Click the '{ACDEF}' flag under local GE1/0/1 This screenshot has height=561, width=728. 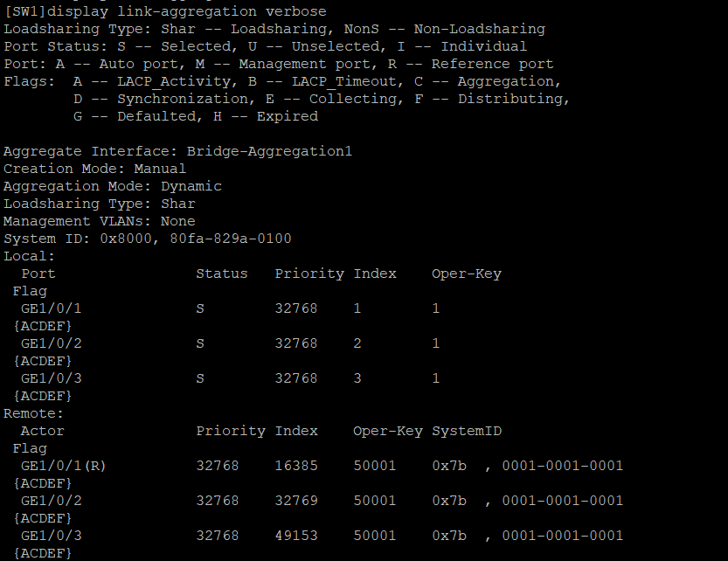point(42,326)
